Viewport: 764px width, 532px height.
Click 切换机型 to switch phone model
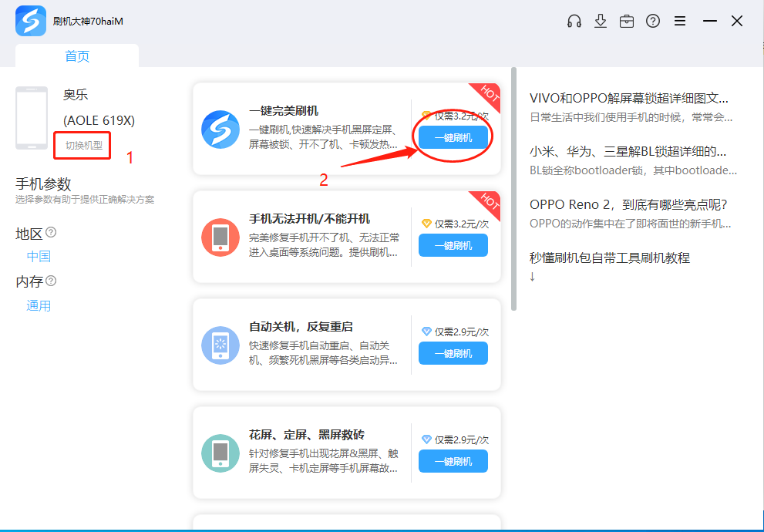coord(84,145)
